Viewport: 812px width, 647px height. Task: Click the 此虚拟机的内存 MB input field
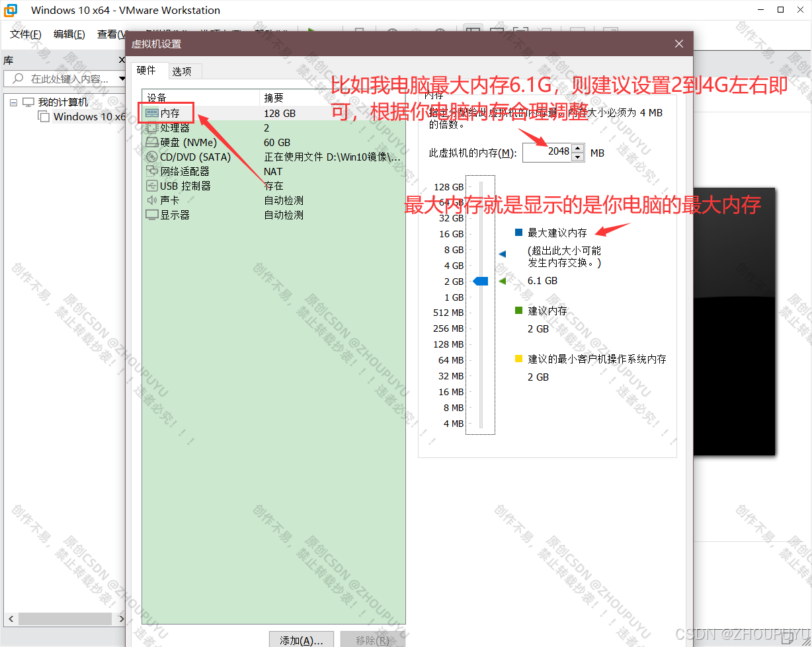point(547,153)
